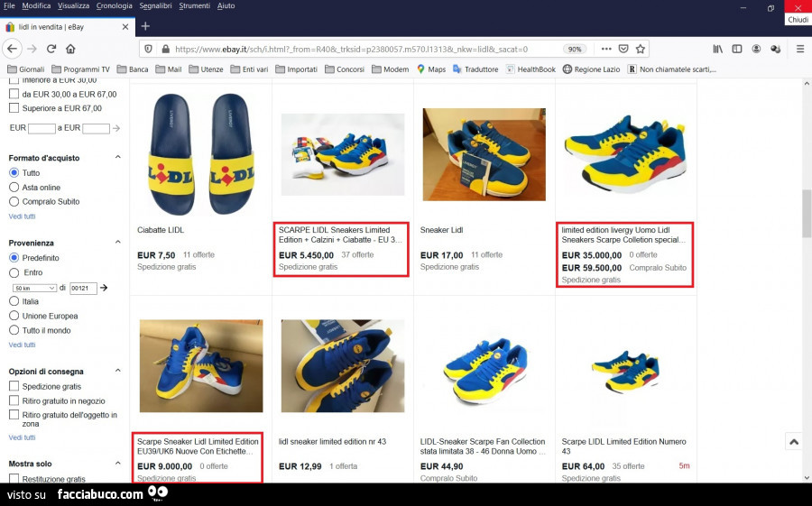Select the Italia provenance radio
Screen dimensions: 812x506
coord(14,301)
